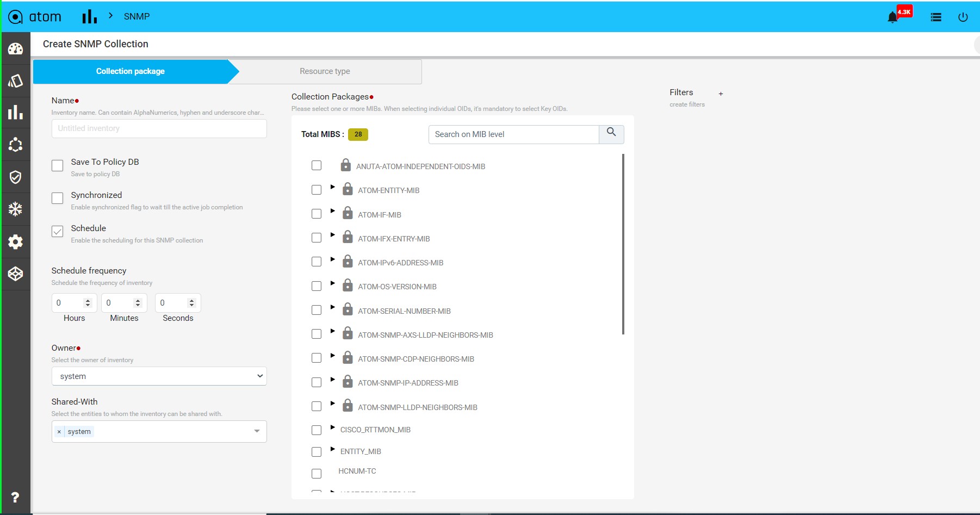The height and width of the screenshot is (515, 980).
Task: Check the ATOM-IPv6-ADDRESS-MIB checkbox
Action: pos(317,262)
